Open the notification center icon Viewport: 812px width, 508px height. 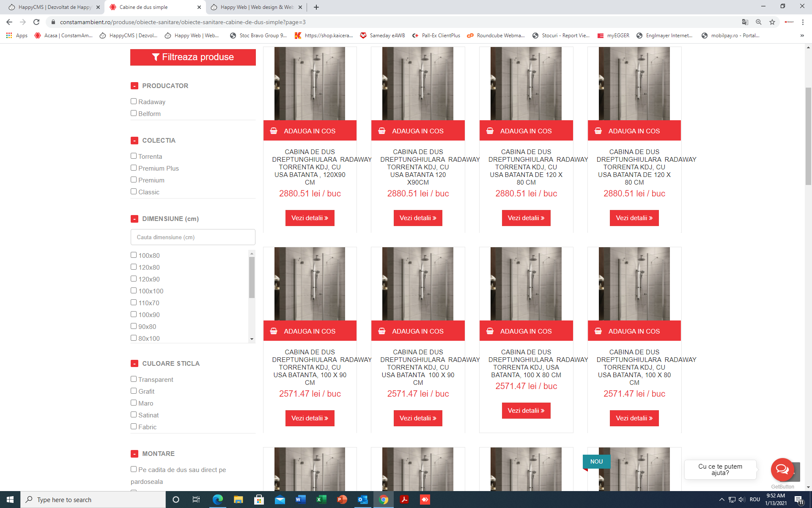(798, 500)
